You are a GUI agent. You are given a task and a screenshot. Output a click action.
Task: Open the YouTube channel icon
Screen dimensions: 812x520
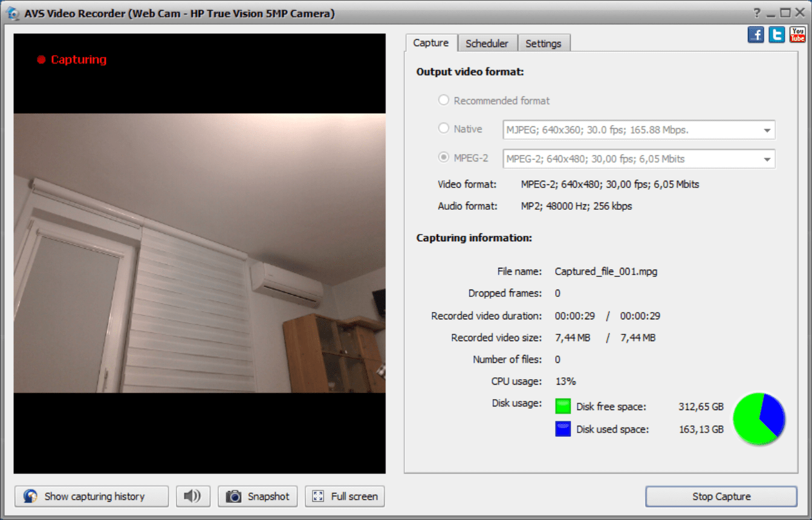click(x=797, y=34)
